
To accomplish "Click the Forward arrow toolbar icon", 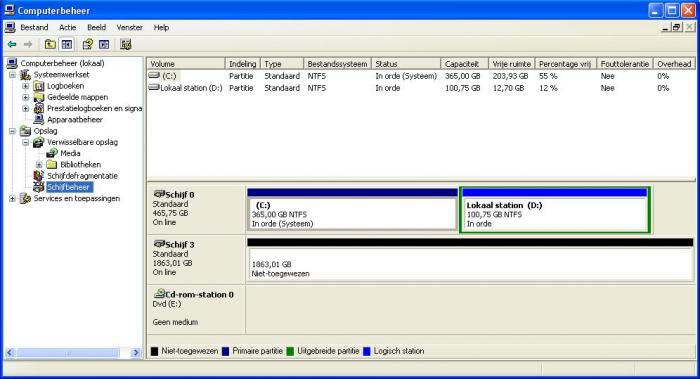I will pos(28,44).
